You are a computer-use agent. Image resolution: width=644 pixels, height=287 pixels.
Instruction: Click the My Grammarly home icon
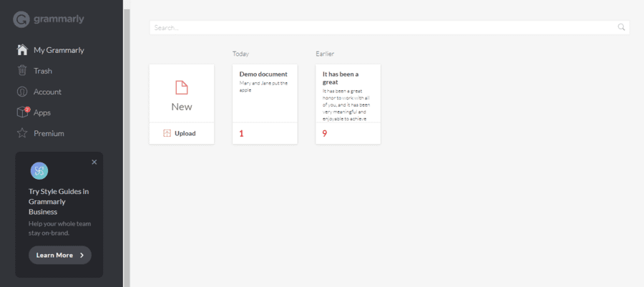(x=22, y=50)
